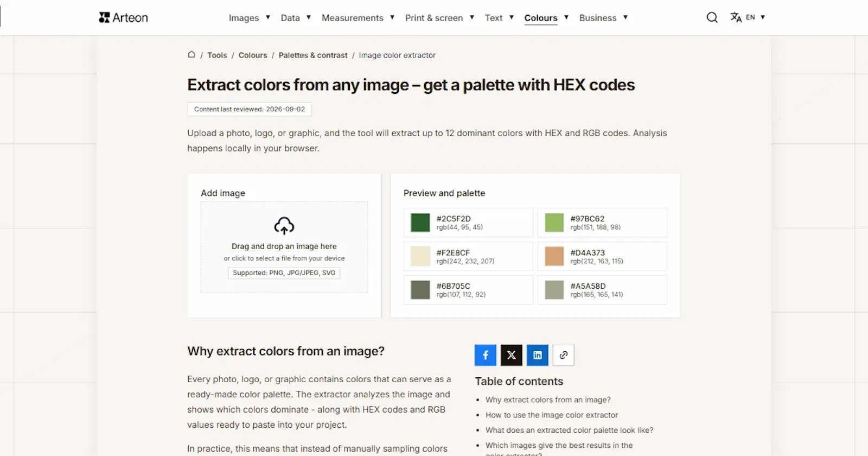The image size is (868, 456).
Task: Open the Print & screen menu
Action: click(434, 18)
